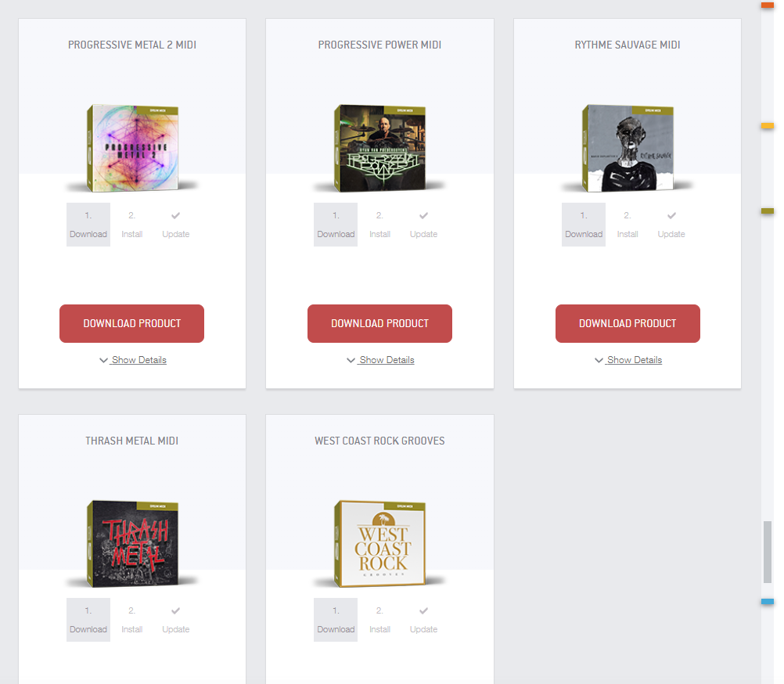The image size is (784, 684).
Task: Select step 2 Install for Progressive Power MIDI
Action: [x=379, y=225]
